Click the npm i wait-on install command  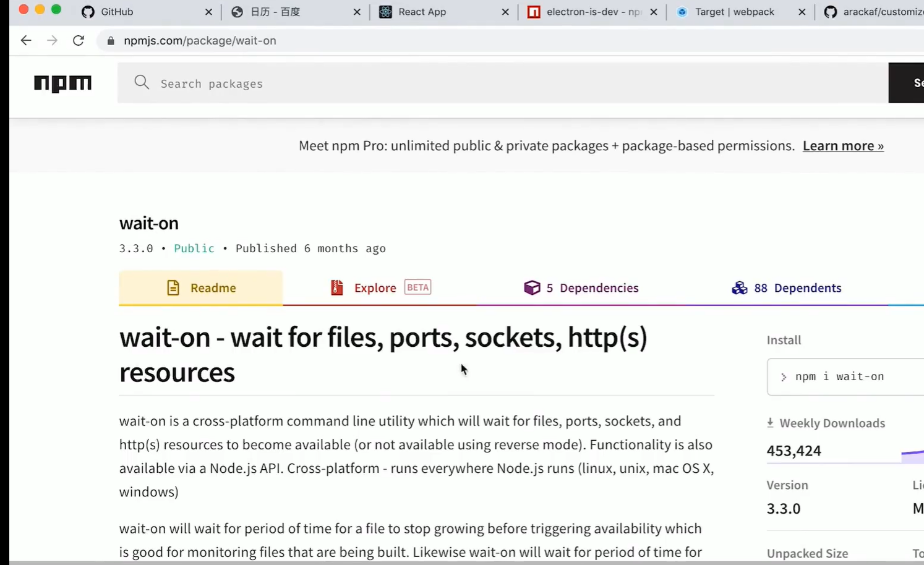(839, 376)
